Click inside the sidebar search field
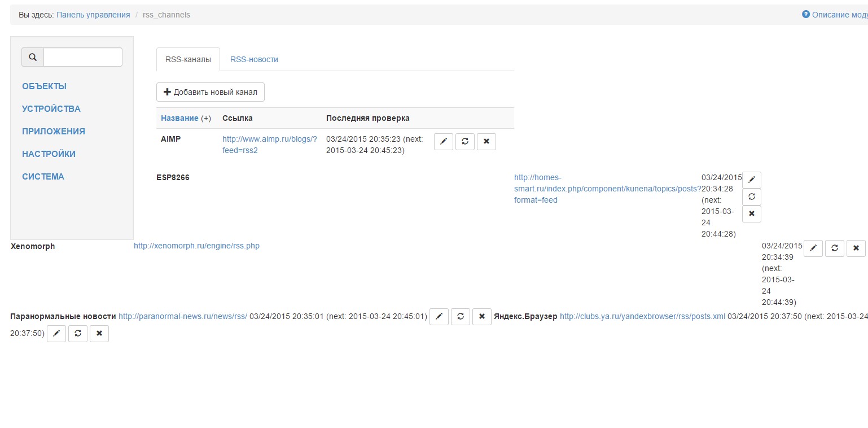 point(82,56)
